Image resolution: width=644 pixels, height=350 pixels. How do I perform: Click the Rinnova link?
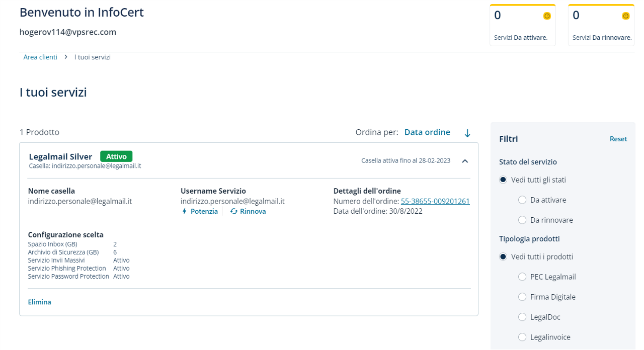[x=253, y=212]
